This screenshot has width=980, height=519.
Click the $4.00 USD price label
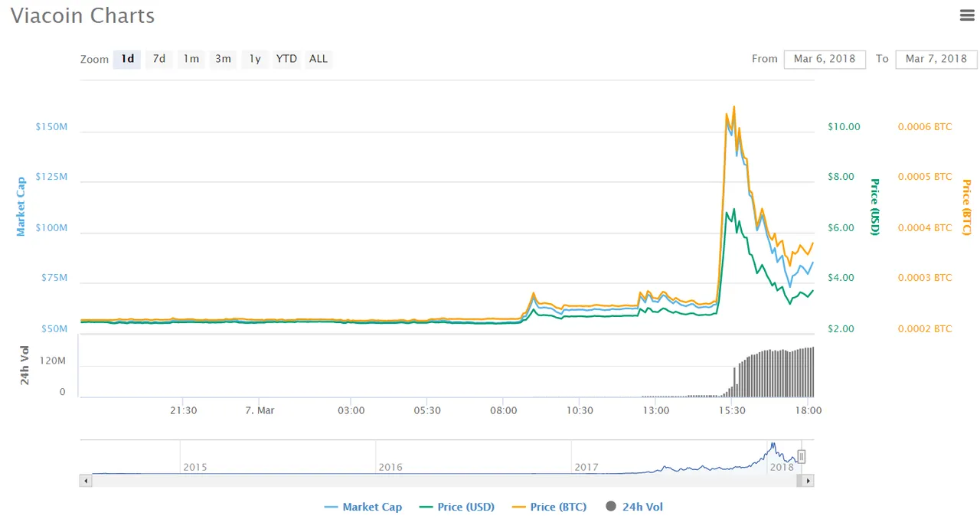[841, 278]
